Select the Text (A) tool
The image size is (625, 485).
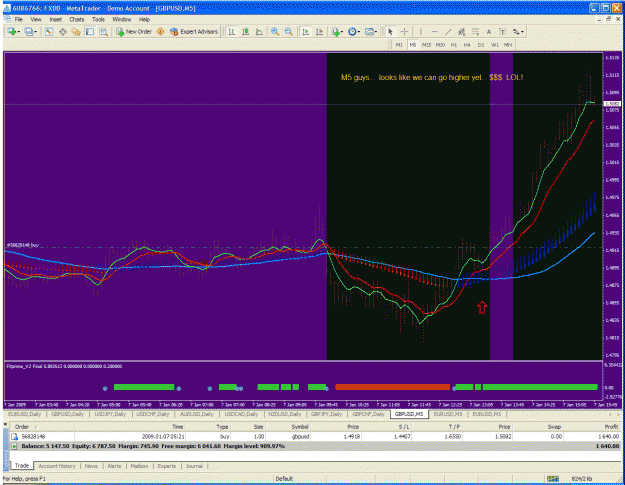[489, 31]
